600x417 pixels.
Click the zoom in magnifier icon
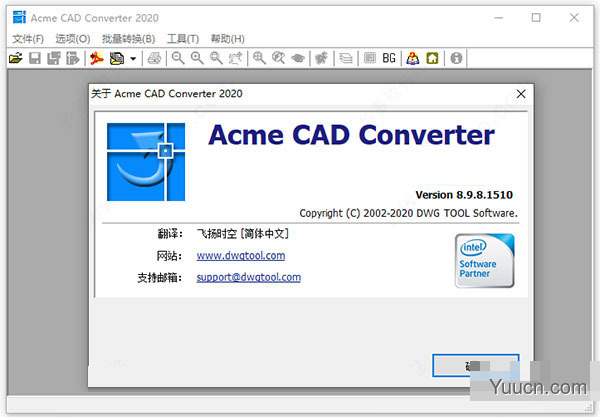click(x=197, y=58)
